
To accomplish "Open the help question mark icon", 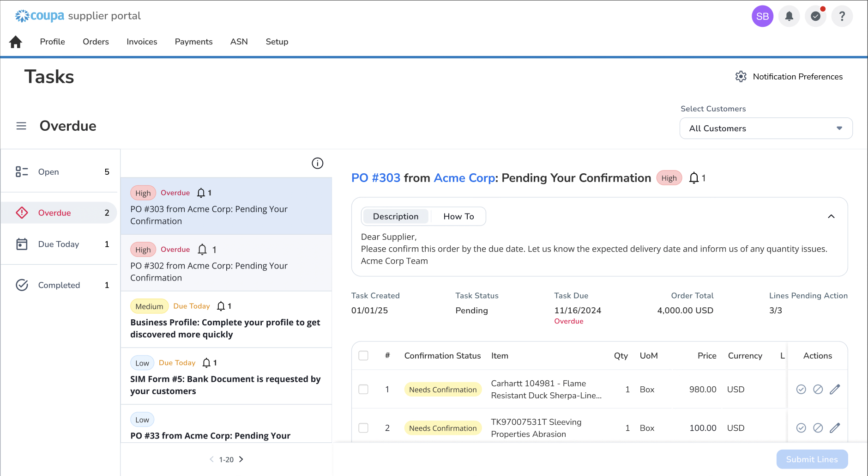I will (x=842, y=16).
